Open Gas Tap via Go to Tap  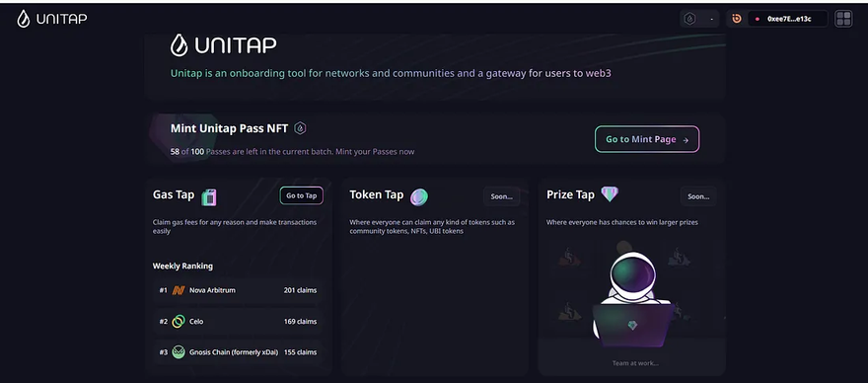click(301, 195)
